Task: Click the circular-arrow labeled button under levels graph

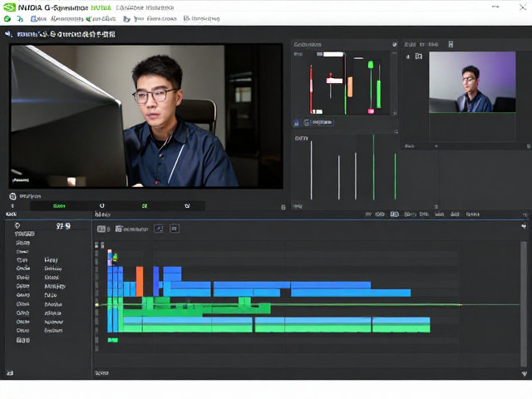Action: click(318, 122)
